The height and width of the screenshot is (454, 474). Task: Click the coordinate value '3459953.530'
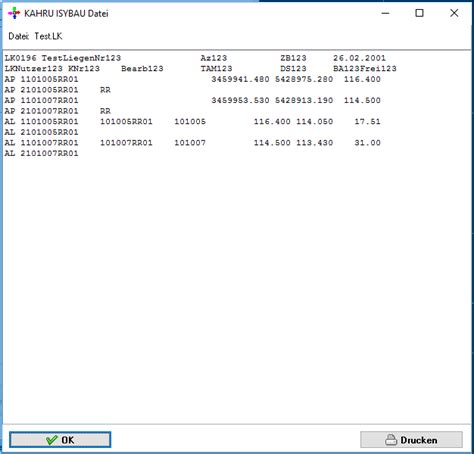[240, 100]
